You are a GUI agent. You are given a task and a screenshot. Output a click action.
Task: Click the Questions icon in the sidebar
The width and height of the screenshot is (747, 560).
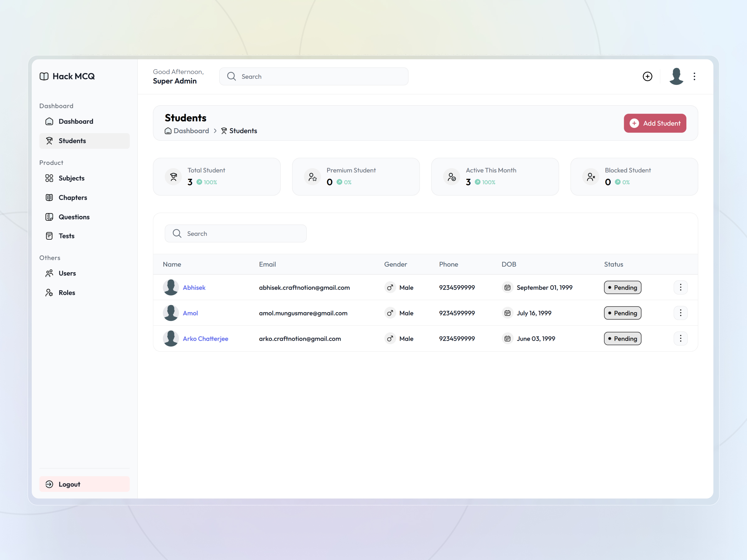[49, 217]
